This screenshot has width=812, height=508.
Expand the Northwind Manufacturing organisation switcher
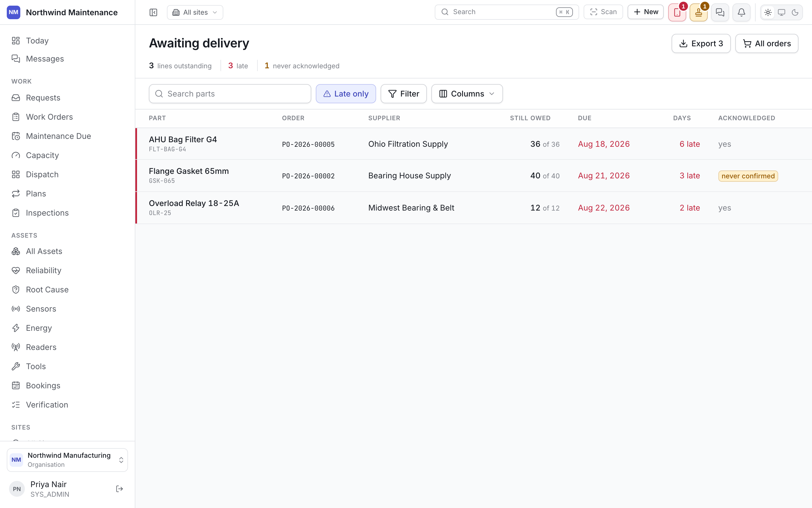[67, 460]
